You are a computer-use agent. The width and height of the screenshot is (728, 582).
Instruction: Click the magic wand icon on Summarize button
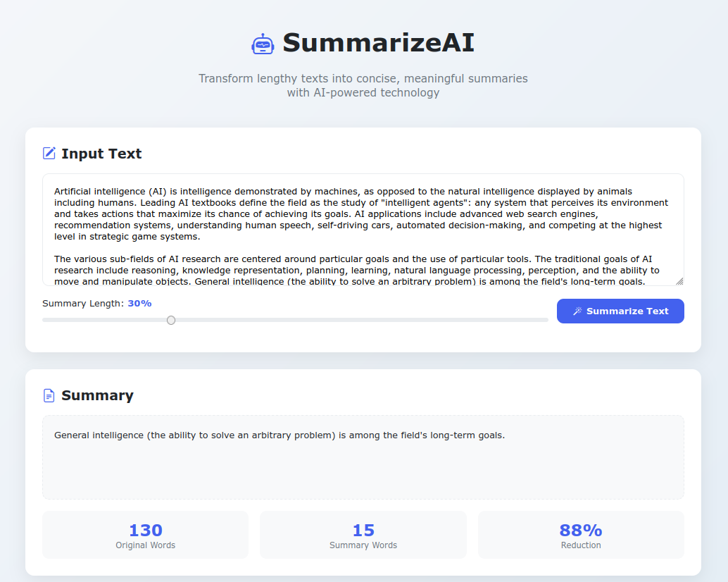coord(577,311)
